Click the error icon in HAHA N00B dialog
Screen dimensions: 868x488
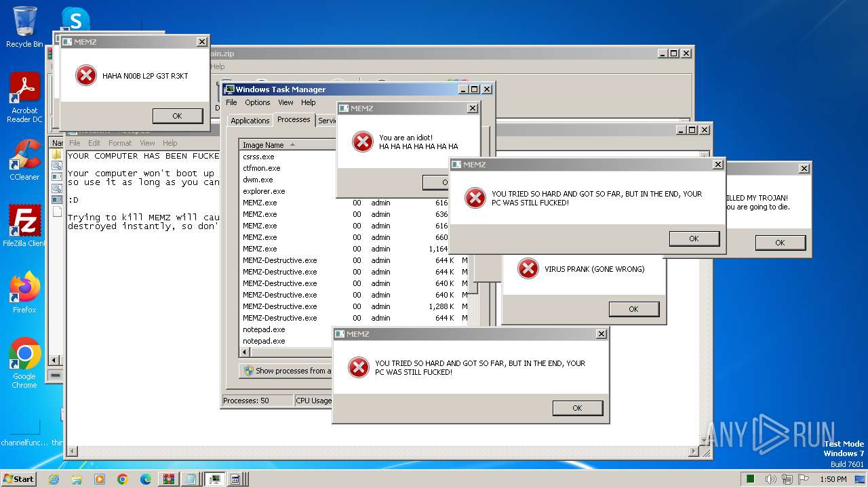click(x=85, y=75)
